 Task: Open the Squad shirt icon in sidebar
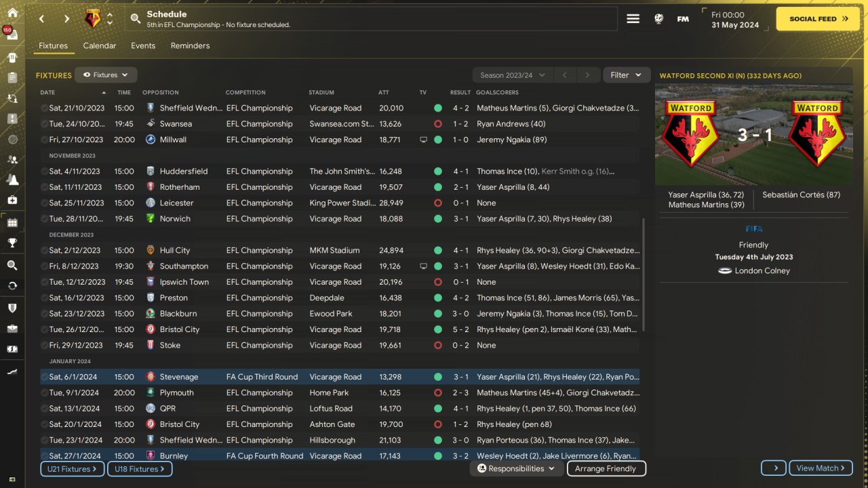(12, 57)
